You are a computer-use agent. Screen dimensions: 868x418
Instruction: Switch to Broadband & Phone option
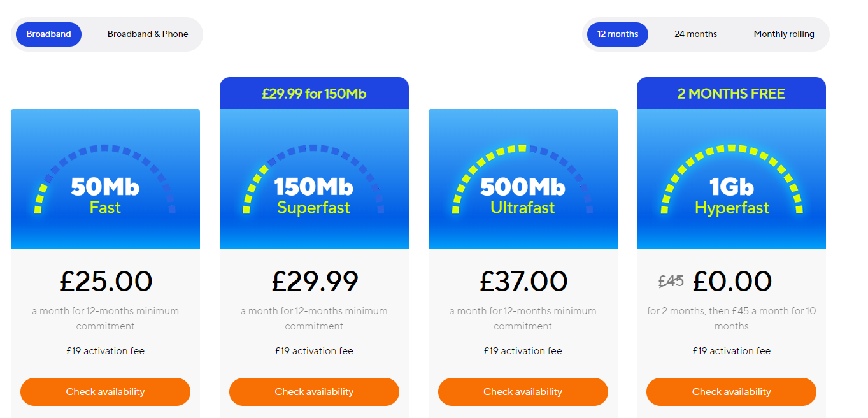click(x=148, y=34)
